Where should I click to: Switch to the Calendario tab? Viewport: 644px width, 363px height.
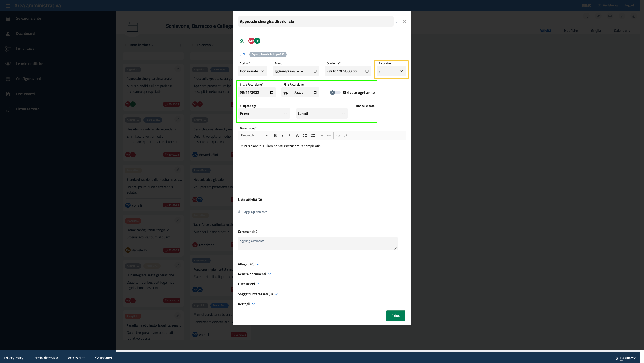pos(622,30)
